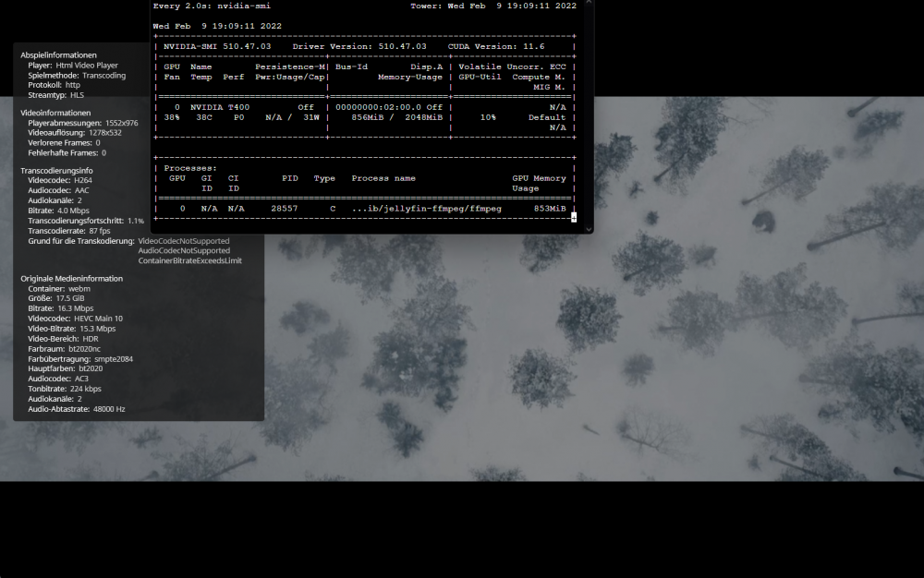Click the "...ib/jellyfin-ffmpeg/ffmpeg" process name
Screen dimensions: 924x578
click(427, 209)
